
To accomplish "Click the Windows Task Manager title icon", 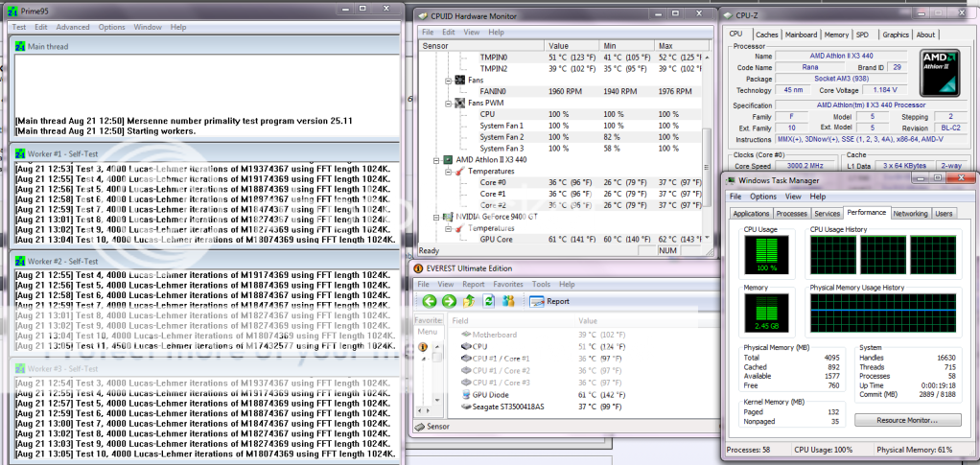I will click(x=732, y=180).
